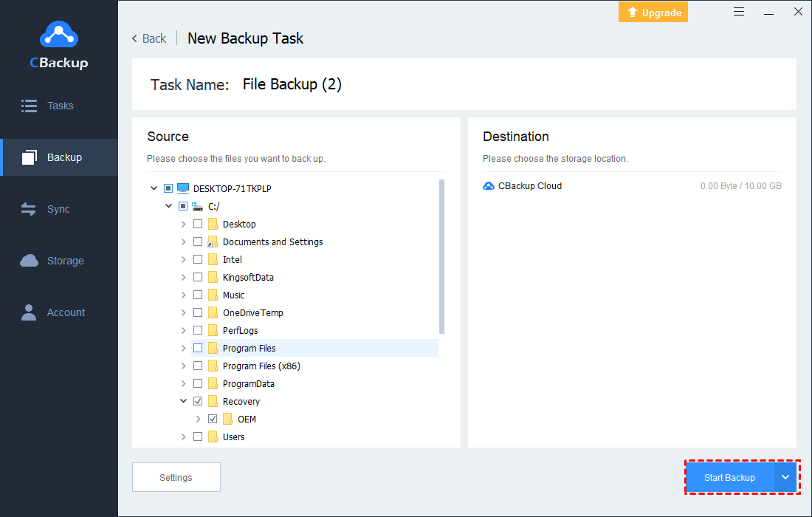This screenshot has width=812, height=517.
Task: Open the Tasks list icon
Action: click(x=30, y=106)
